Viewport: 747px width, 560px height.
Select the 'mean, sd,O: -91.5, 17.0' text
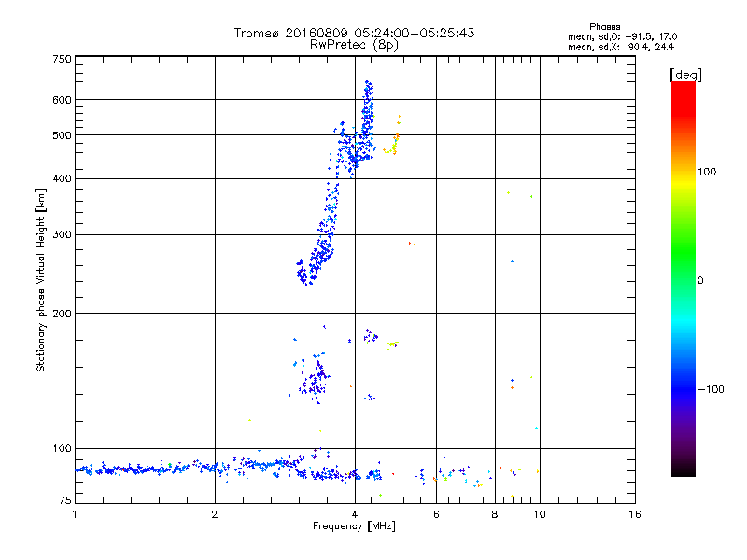coord(622,36)
